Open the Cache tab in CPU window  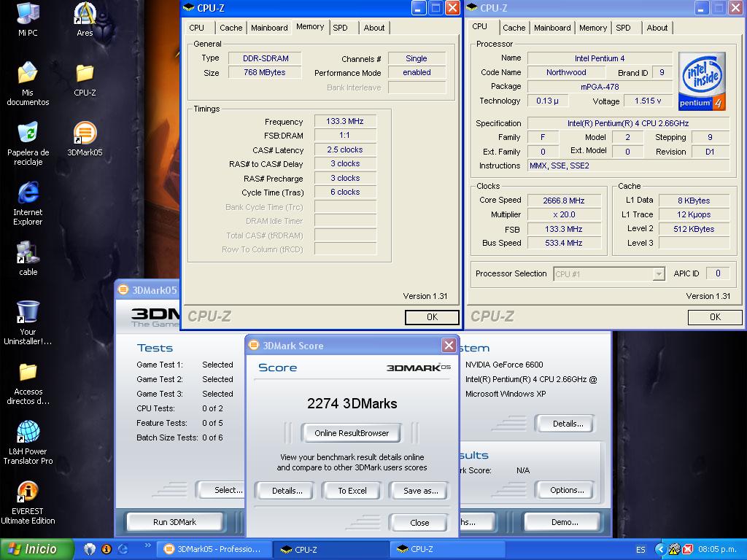(x=514, y=28)
